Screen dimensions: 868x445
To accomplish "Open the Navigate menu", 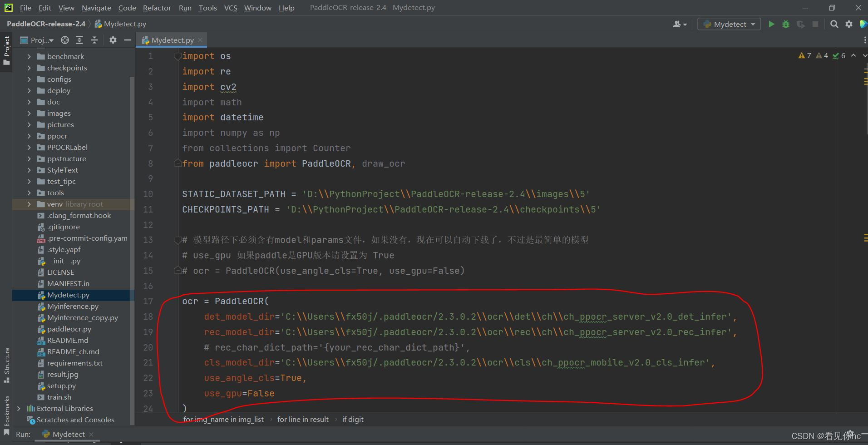I will (x=96, y=8).
